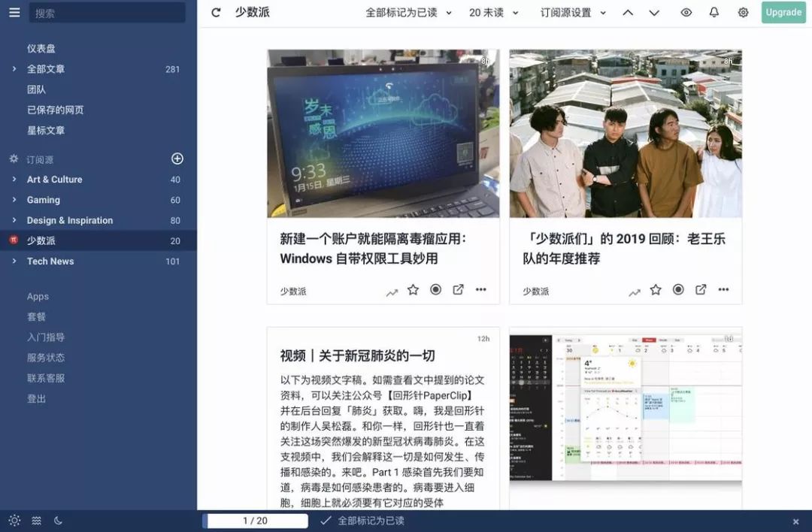Screen dimensions: 812x532
Task: Click the 1 / 20 progress bar
Action: click(256, 521)
